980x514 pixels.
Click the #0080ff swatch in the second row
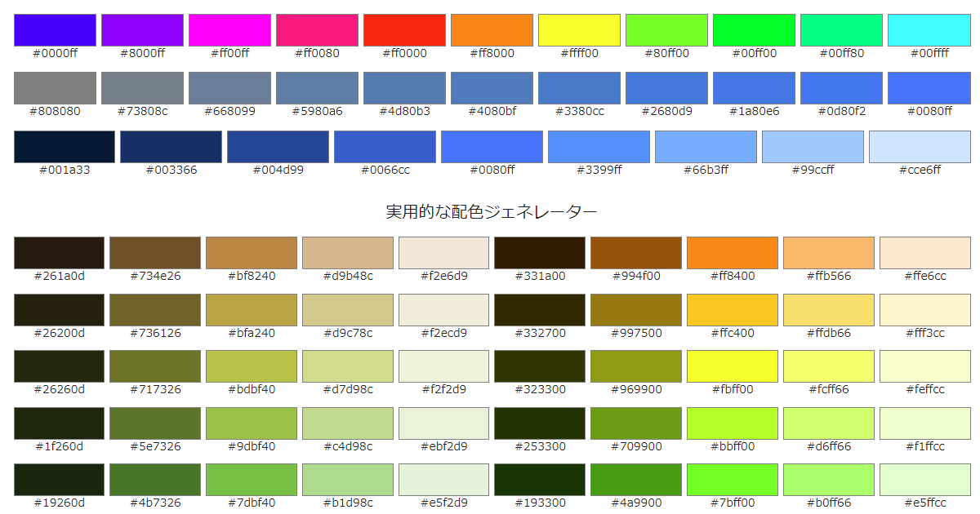click(929, 86)
